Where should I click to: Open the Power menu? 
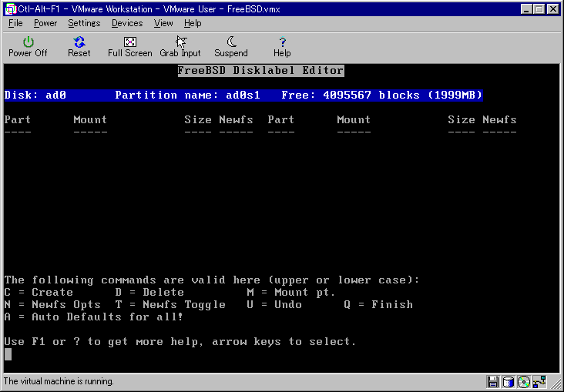click(45, 23)
